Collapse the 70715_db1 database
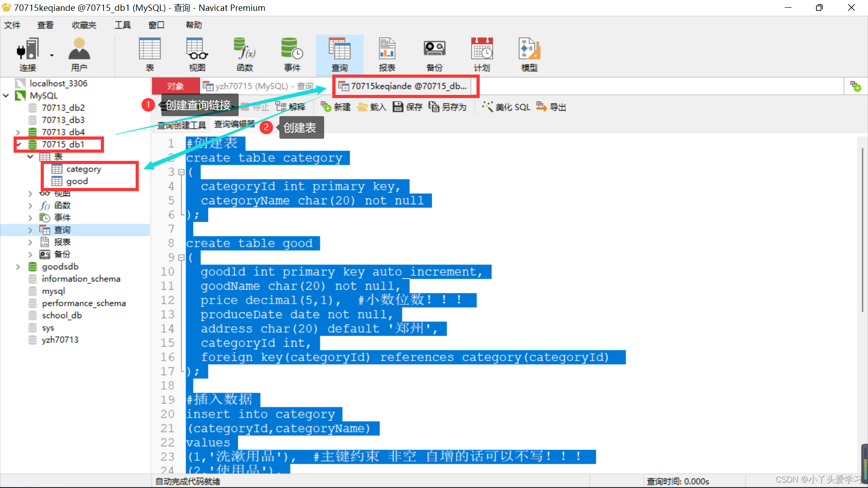Image resolution: width=868 pixels, height=488 pixels. pyautogui.click(x=19, y=145)
